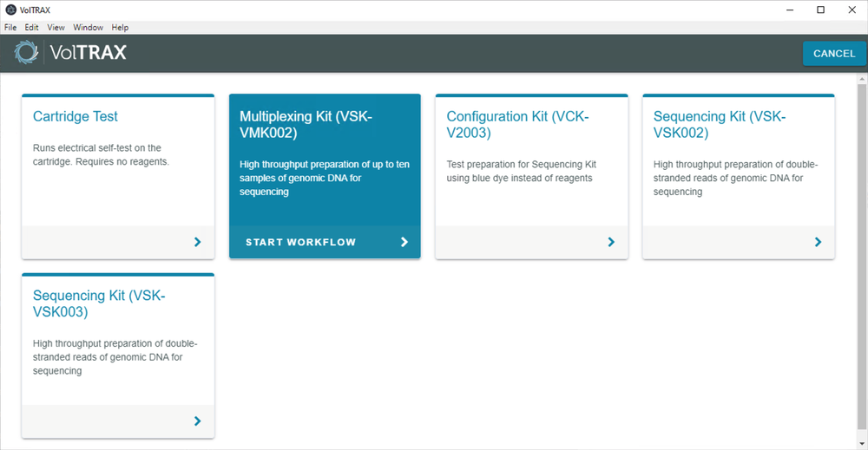Image resolution: width=868 pixels, height=450 pixels.
Task: Select Multiplexing Kit (VSK-VMK002) title
Action: tap(306, 124)
